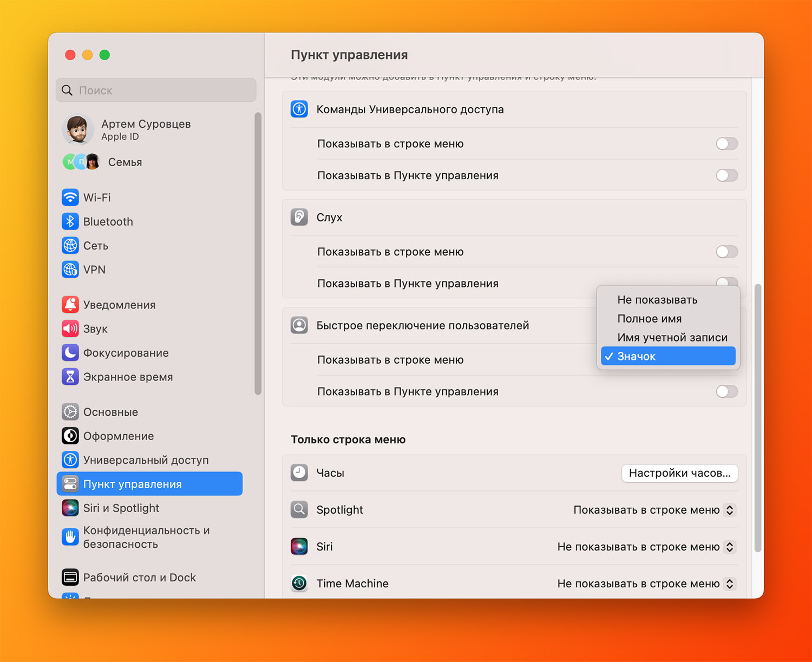
Task: Open Bluetooth settings from sidebar icon
Action: coord(70,221)
